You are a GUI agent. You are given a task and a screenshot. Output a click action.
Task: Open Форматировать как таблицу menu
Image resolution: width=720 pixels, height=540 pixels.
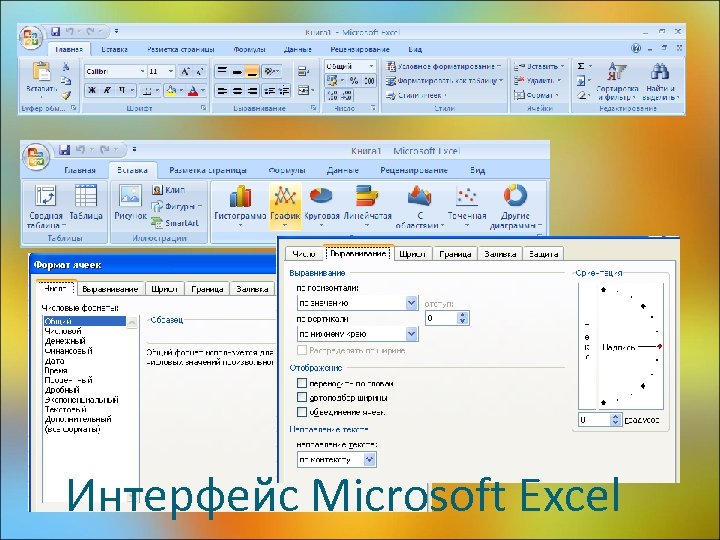click(x=444, y=81)
